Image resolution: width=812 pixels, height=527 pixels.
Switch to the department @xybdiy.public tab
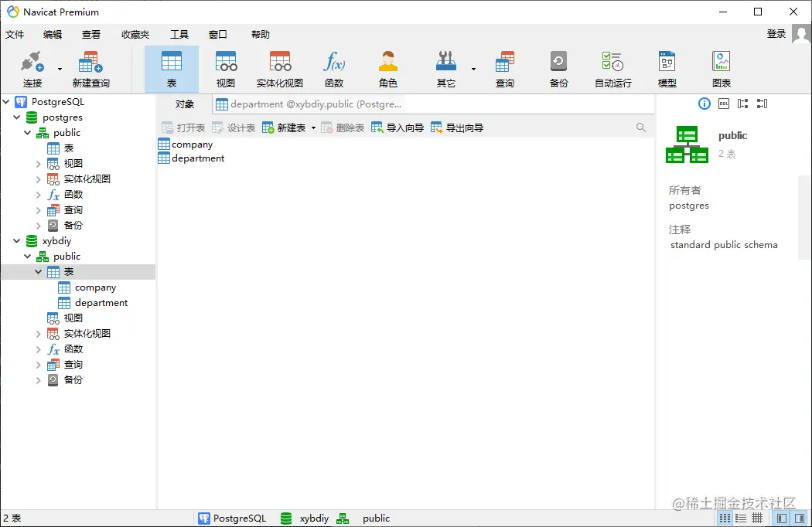[309, 104]
